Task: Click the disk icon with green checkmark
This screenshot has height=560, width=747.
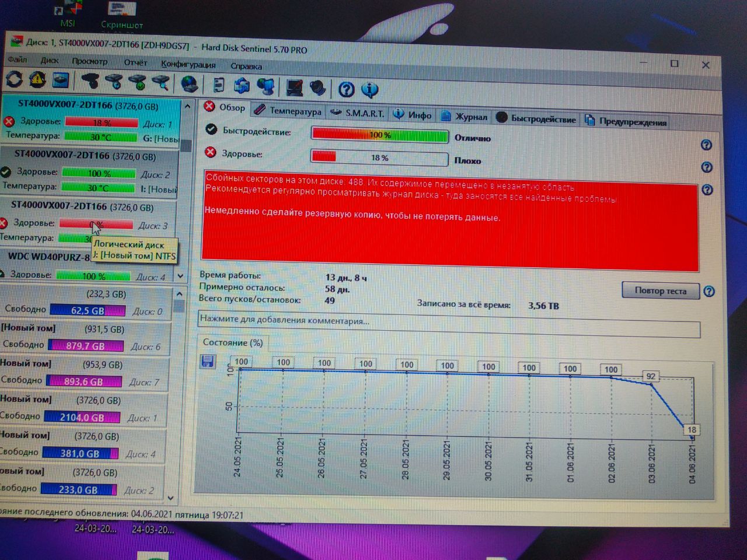Action: pos(137,82)
